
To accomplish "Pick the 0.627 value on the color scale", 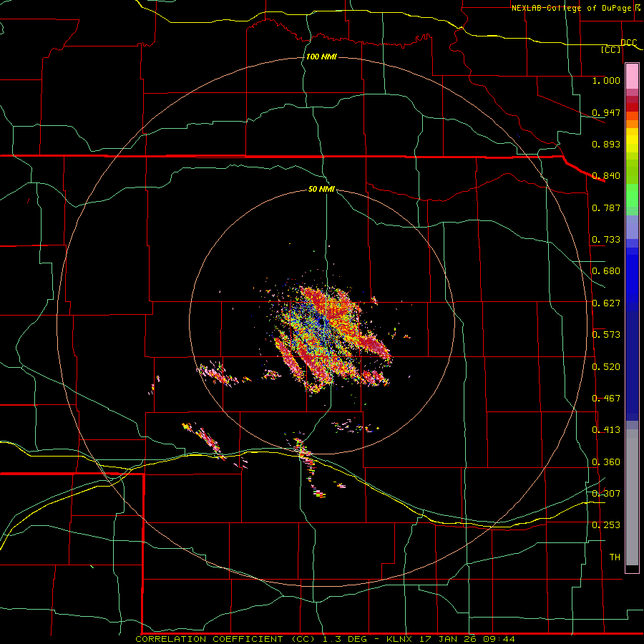I will pyautogui.click(x=606, y=303).
